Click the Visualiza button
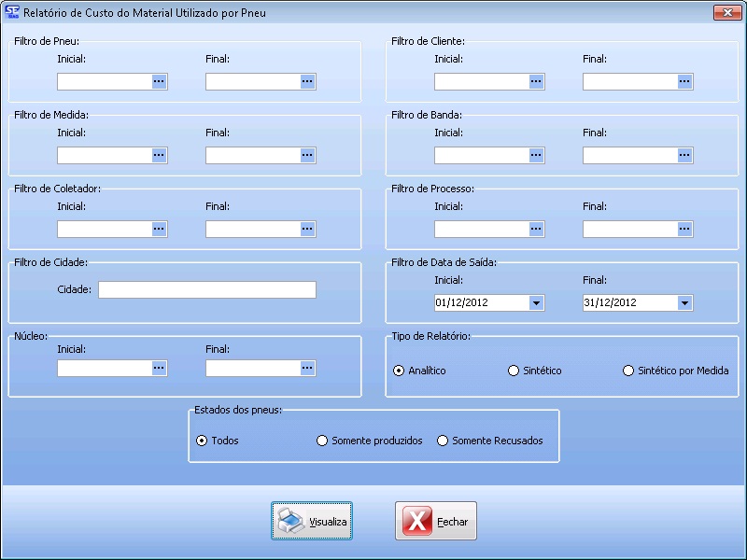 pyautogui.click(x=312, y=521)
